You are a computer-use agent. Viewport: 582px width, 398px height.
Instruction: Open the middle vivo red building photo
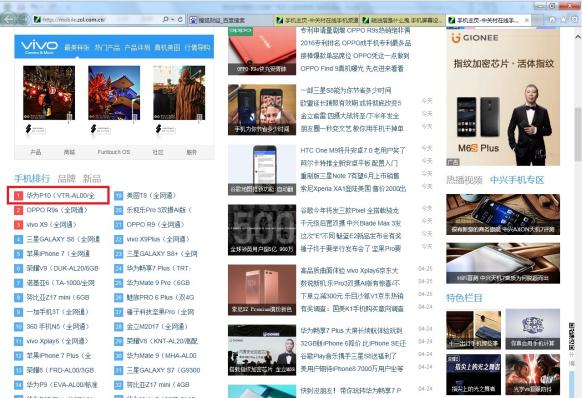(x=114, y=93)
